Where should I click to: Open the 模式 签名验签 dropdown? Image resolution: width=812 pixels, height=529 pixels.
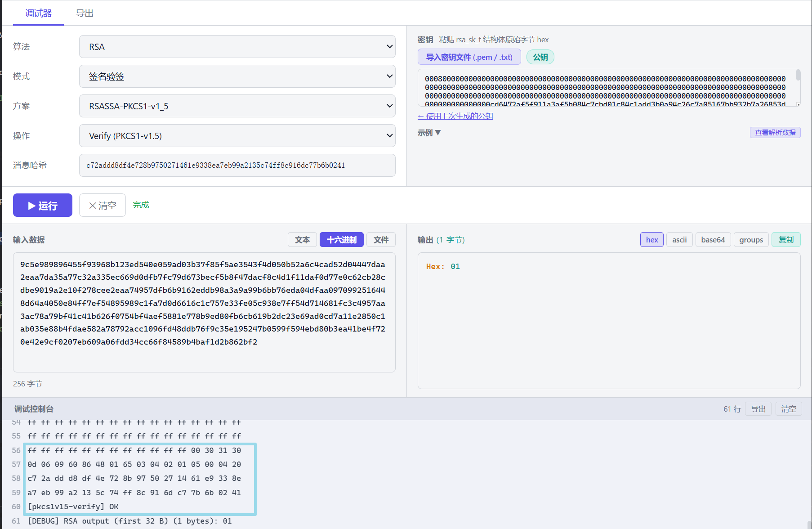[x=237, y=76]
